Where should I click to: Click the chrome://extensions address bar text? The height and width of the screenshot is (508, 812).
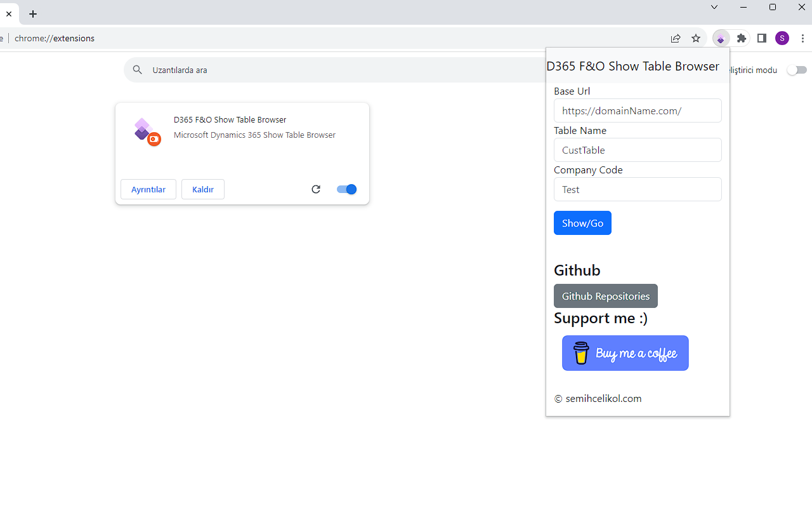(x=55, y=38)
